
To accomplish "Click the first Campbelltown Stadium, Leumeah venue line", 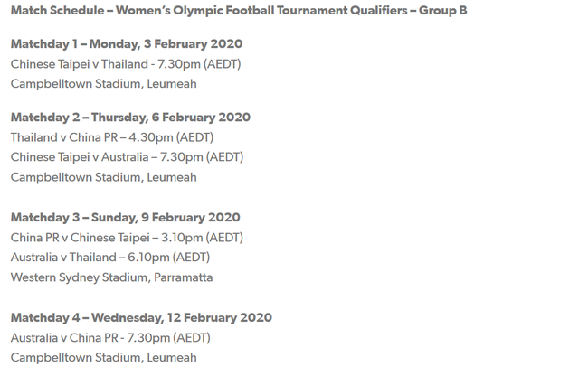I will pyautogui.click(x=103, y=83).
